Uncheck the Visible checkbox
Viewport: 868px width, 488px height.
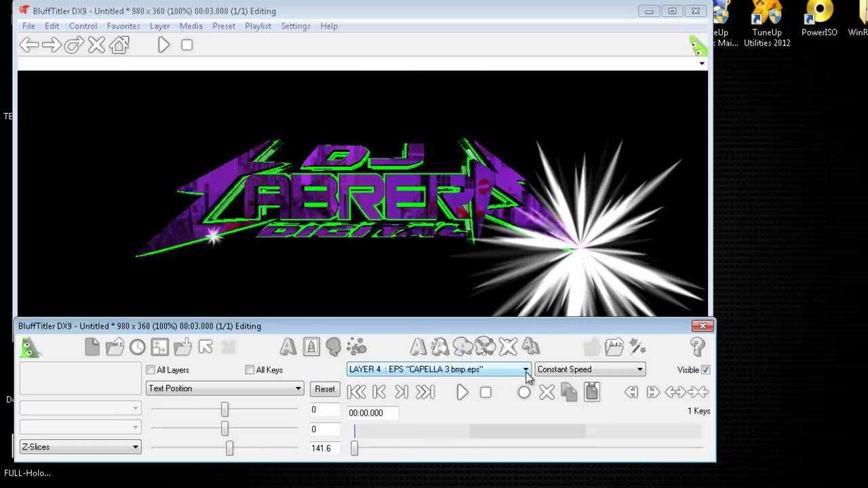705,370
